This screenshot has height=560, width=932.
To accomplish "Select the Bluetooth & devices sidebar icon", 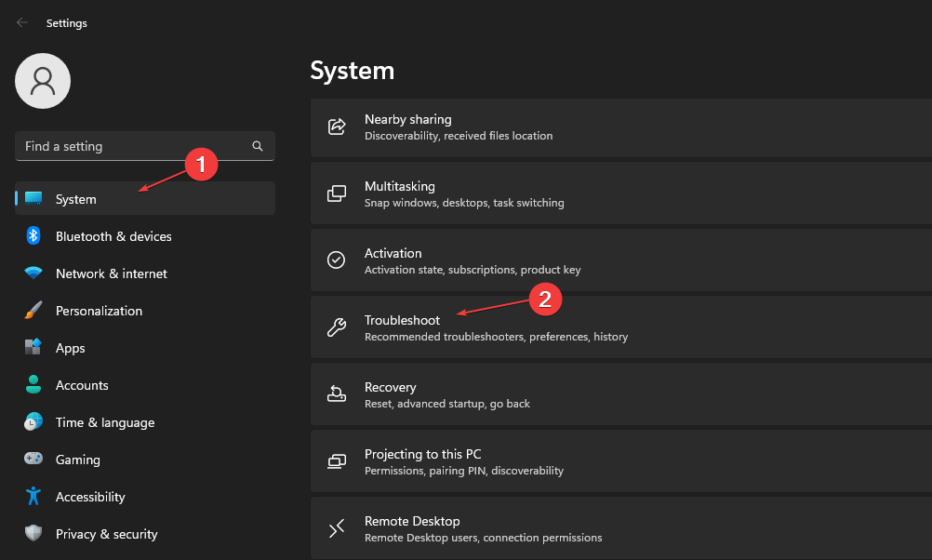I will (32, 235).
